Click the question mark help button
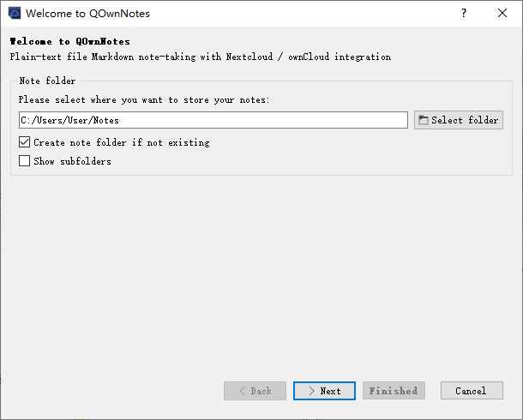 464,14
